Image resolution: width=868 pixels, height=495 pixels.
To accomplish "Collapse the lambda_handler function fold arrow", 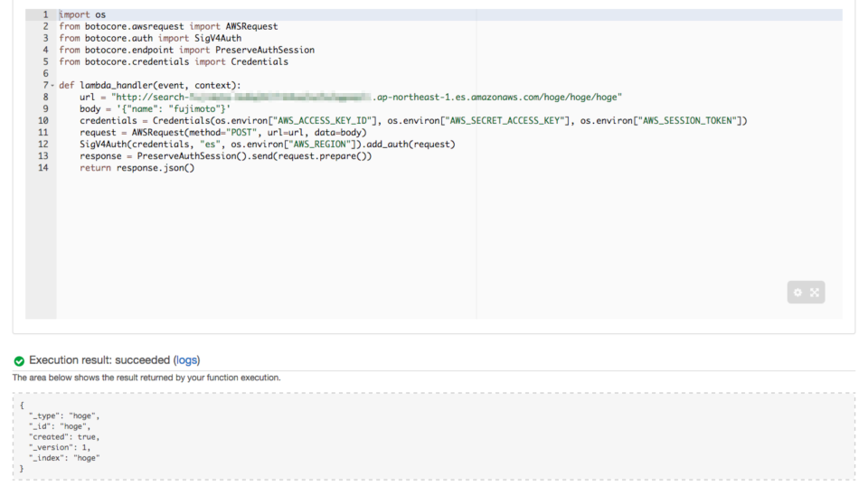I will [x=52, y=85].
